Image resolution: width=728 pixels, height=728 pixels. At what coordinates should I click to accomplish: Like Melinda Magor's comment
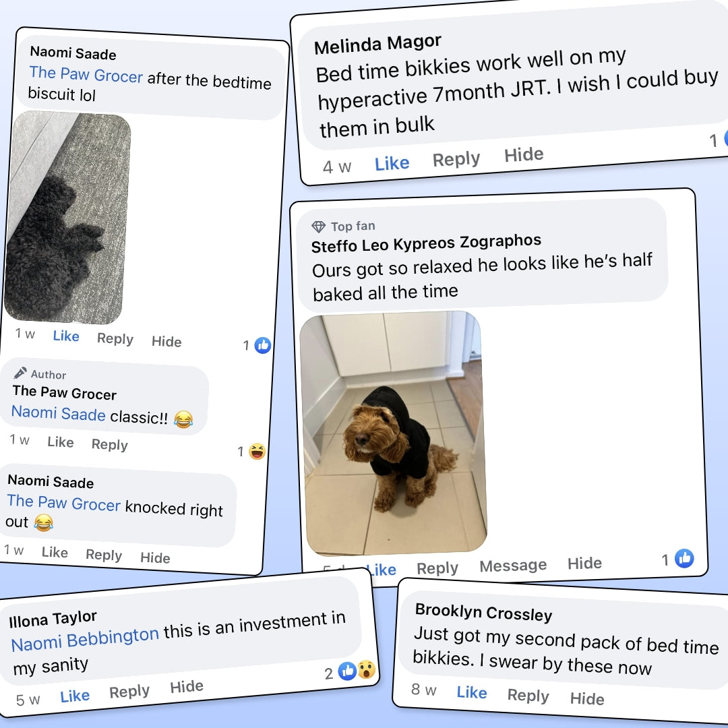click(392, 163)
